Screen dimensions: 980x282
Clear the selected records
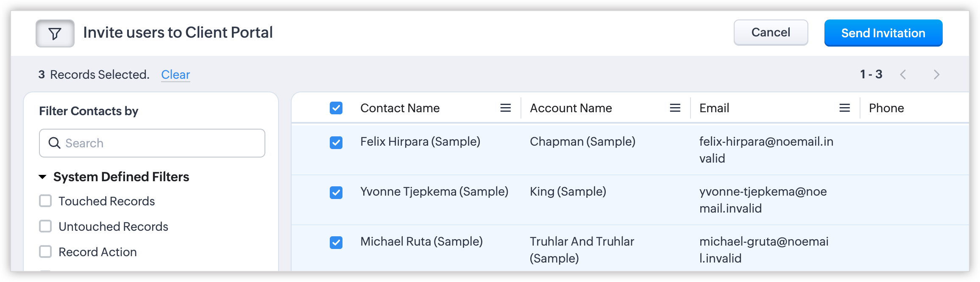coord(175,75)
